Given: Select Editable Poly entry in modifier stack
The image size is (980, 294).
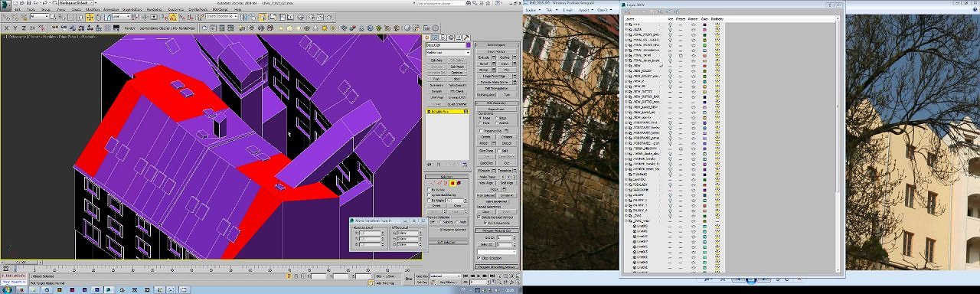Looking at the screenshot, I should [x=448, y=112].
